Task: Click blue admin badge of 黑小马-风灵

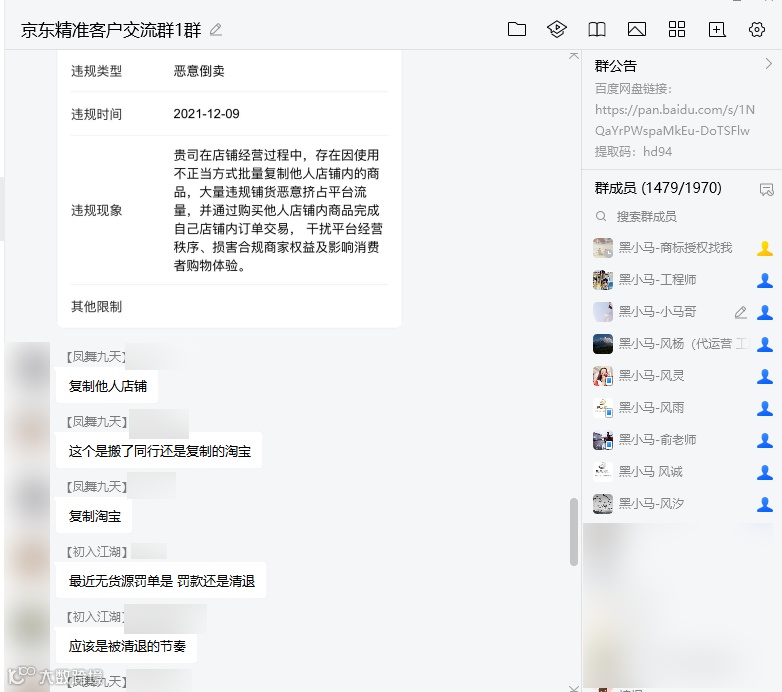Action: (x=765, y=376)
